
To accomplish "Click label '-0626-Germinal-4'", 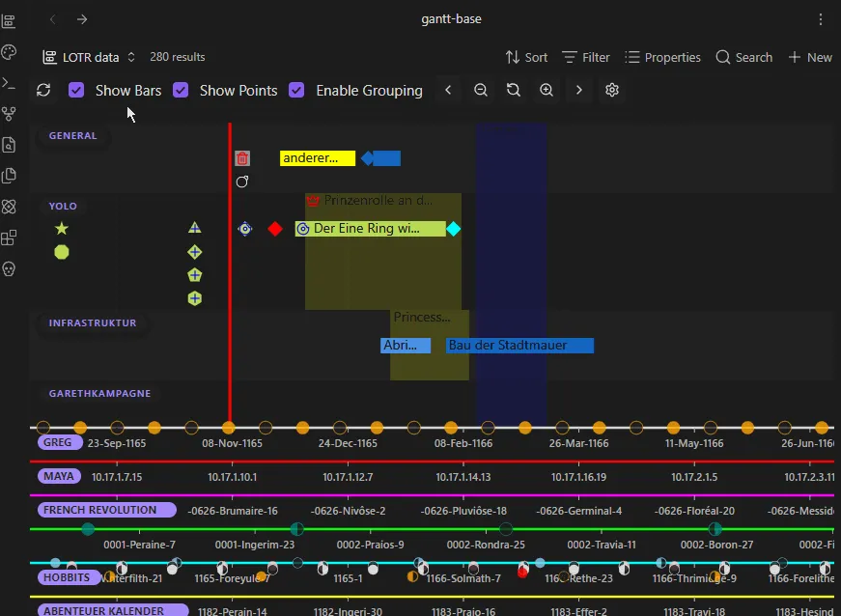I will pos(578,511).
